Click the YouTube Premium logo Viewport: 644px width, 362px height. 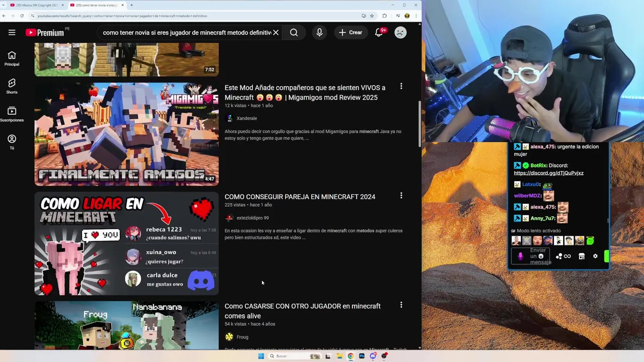coord(45,33)
